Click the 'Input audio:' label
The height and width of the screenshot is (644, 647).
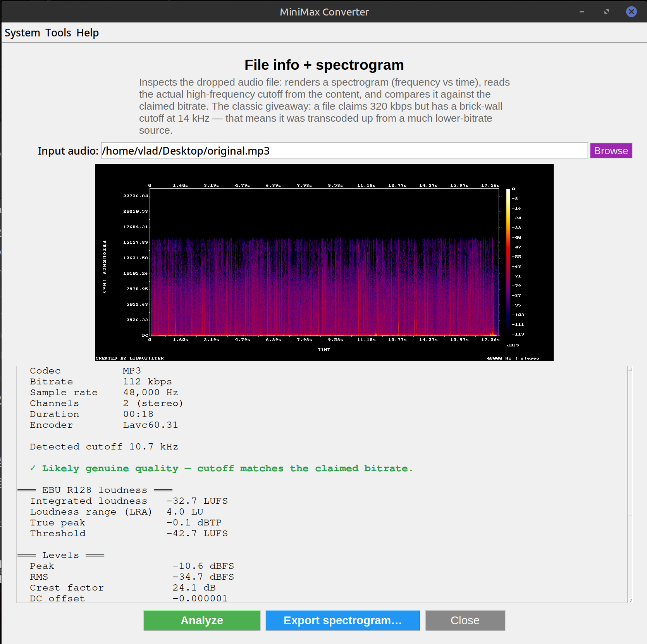[x=68, y=151]
